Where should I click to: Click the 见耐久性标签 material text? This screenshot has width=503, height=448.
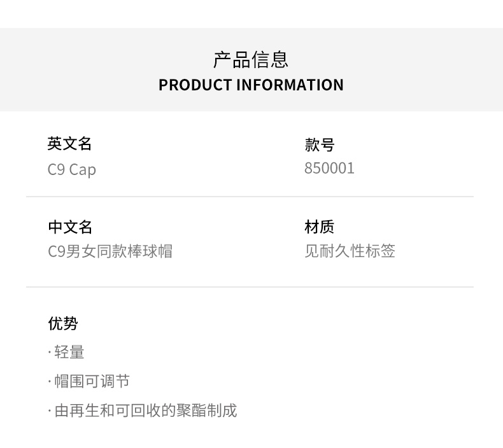point(350,251)
